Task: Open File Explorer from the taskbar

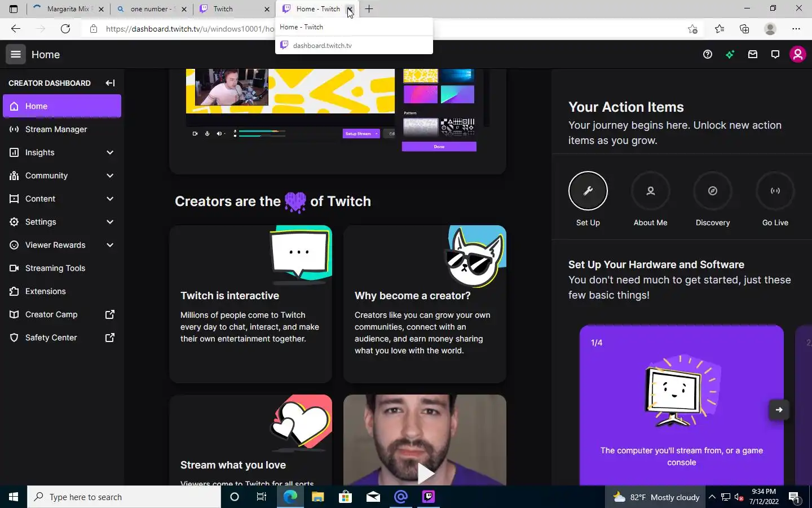Action: (x=317, y=497)
